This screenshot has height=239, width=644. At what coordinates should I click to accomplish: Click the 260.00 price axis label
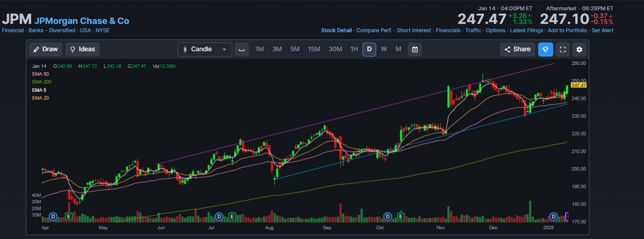tap(579, 63)
